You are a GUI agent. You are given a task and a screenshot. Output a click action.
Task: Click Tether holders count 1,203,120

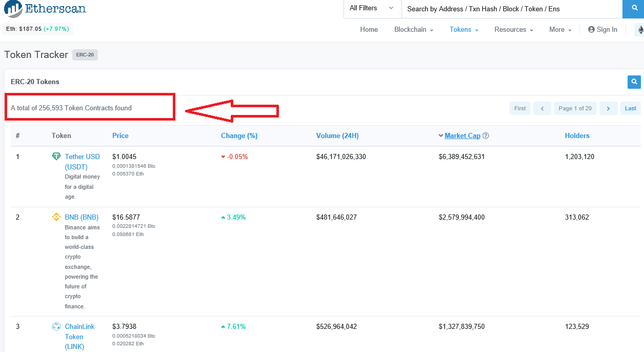(580, 157)
